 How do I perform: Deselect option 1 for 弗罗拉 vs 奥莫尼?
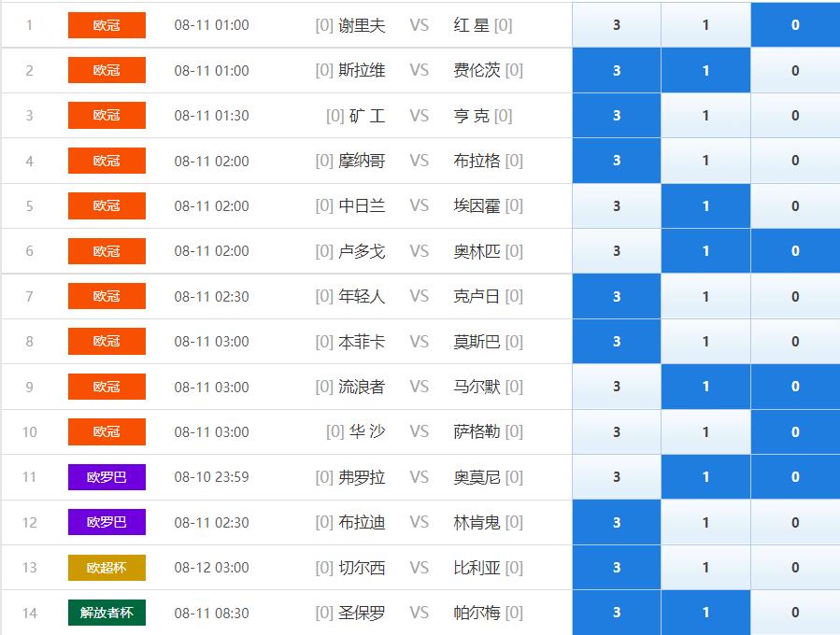tap(705, 477)
